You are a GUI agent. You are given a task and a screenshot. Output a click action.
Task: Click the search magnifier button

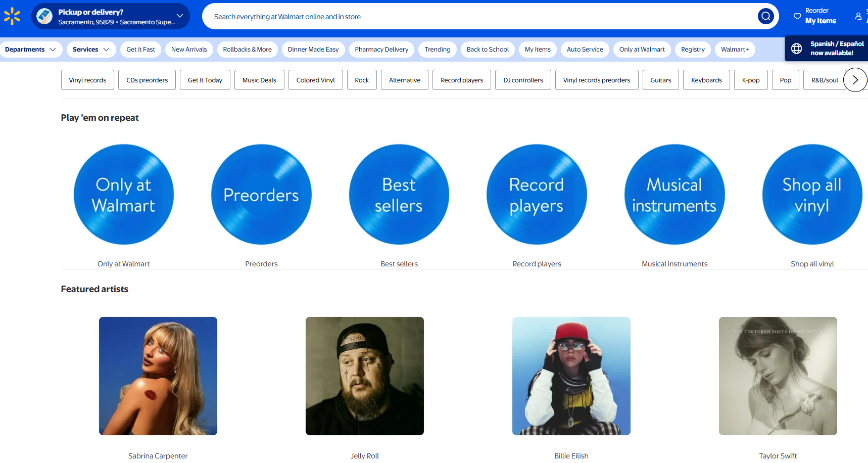(x=765, y=16)
